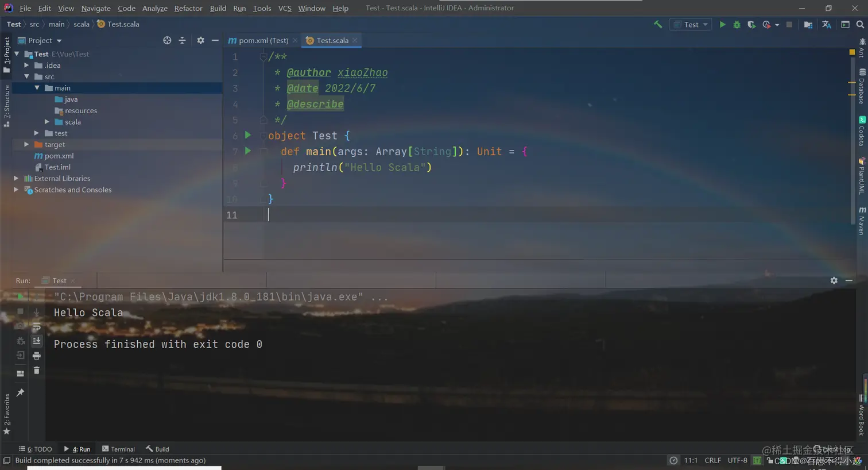Click the run gutter arrow beside object Test
The image size is (868, 470).
tap(248, 135)
